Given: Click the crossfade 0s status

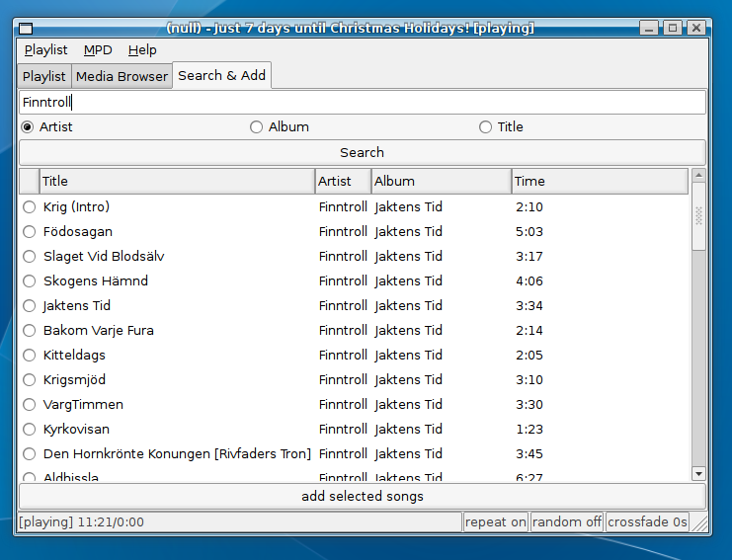Looking at the screenshot, I should pos(647,521).
